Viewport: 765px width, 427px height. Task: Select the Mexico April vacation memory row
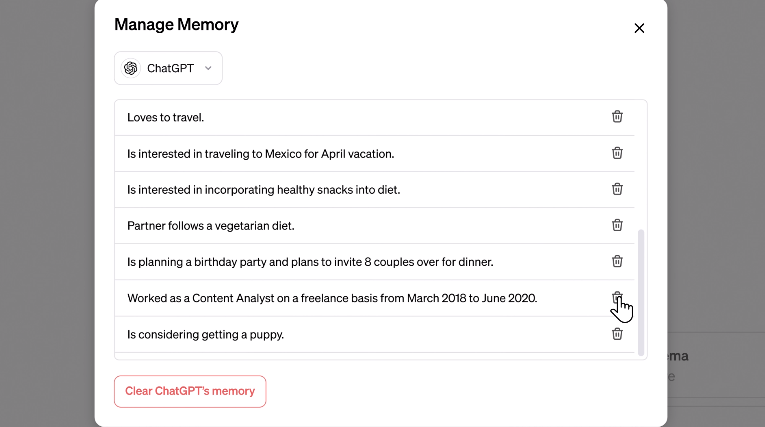point(375,154)
